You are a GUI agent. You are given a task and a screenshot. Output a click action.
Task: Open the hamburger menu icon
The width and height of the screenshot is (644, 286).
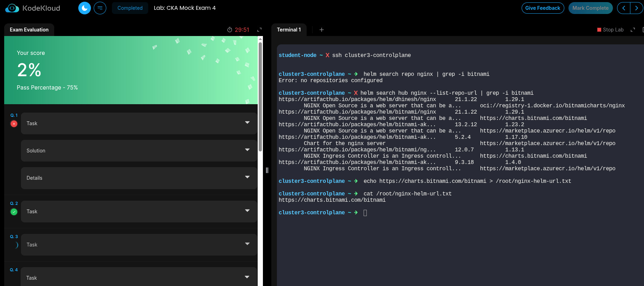click(x=100, y=8)
